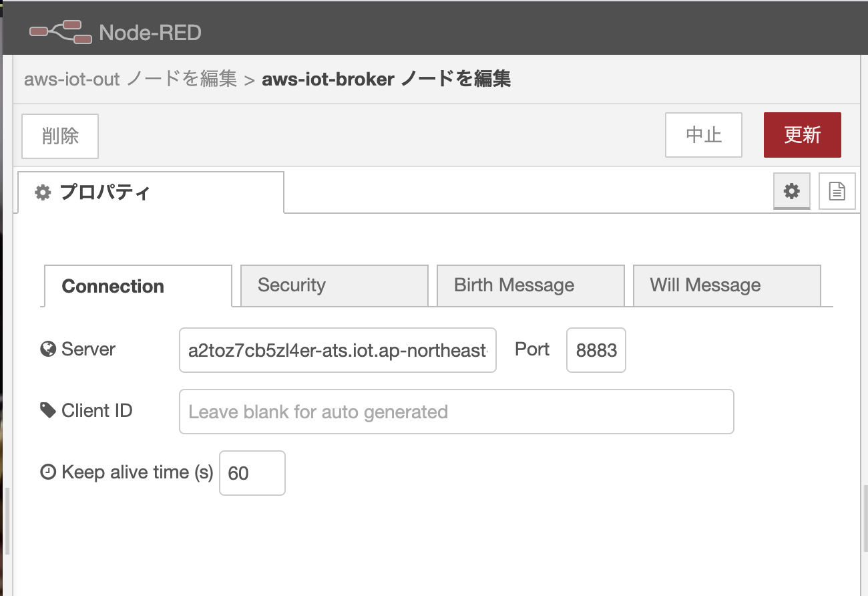Click the Client ID label text
The width and height of the screenshot is (868, 596).
(x=97, y=410)
